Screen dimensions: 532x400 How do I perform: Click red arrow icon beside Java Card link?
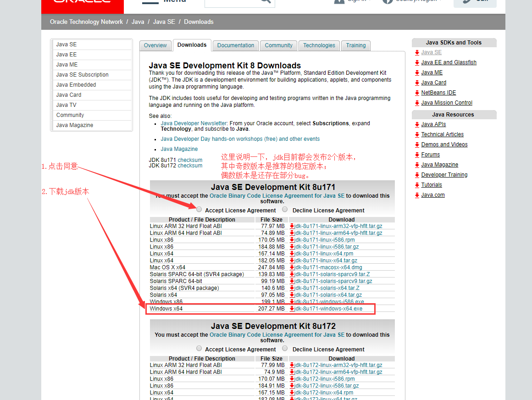click(x=417, y=83)
